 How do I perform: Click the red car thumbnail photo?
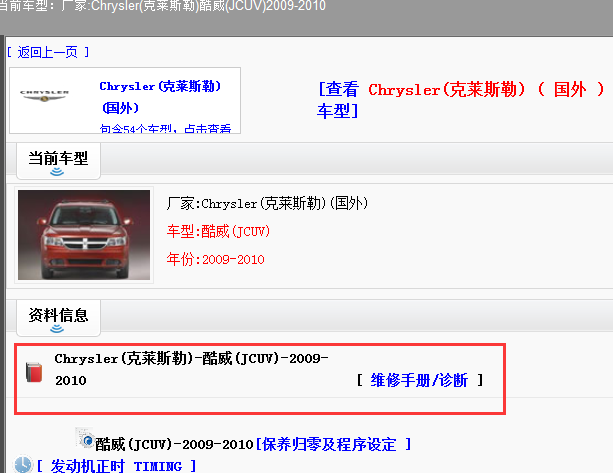click(x=84, y=235)
